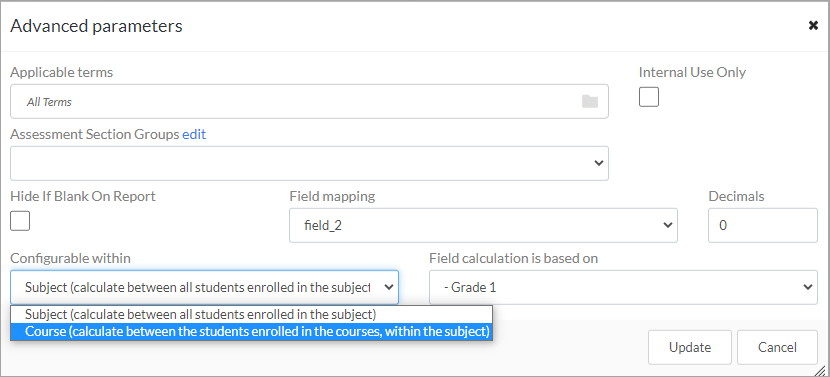Click the Advanced parameters title text
This screenshot has height=377, width=830.
[96, 26]
